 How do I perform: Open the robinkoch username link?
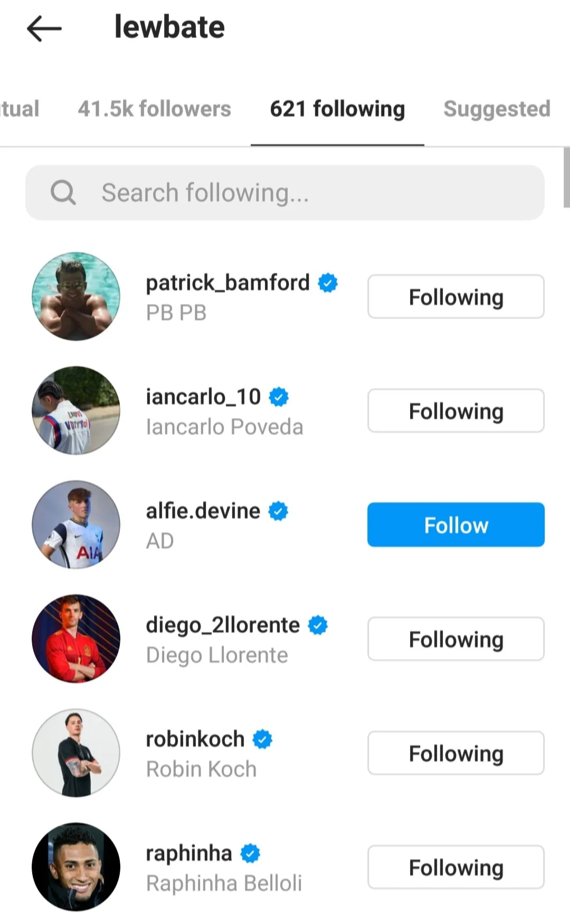click(x=195, y=739)
